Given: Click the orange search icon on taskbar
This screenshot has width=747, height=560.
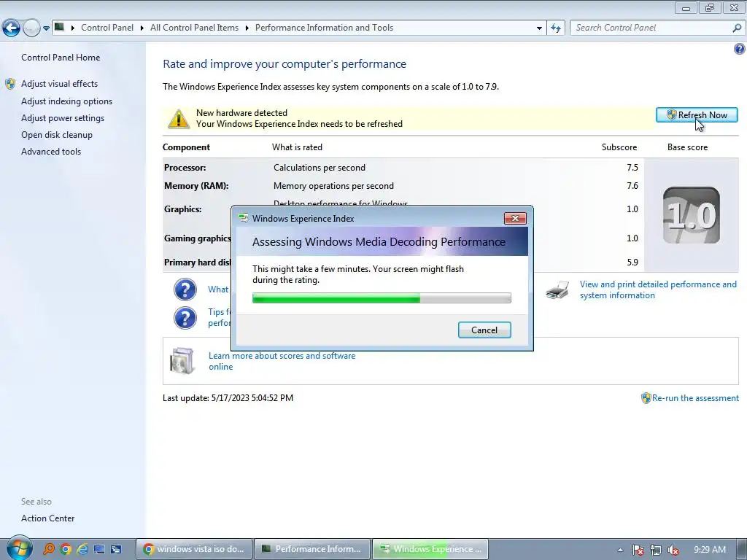Looking at the screenshot, I should tap(49, 549).
